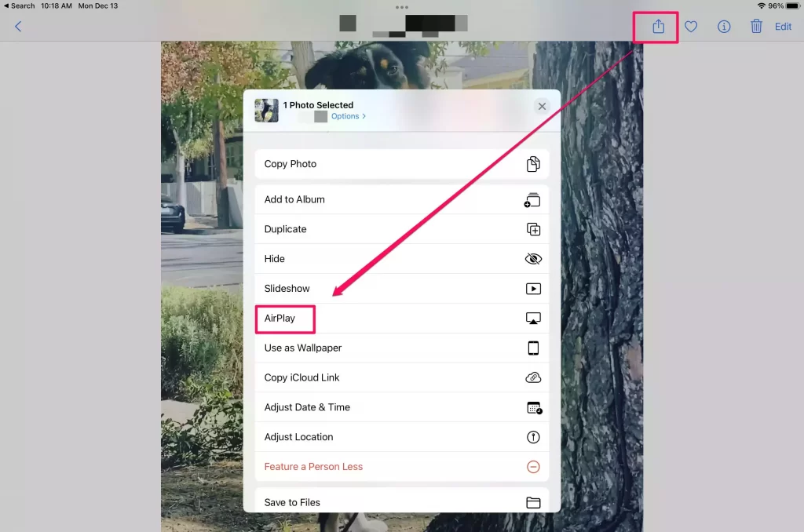
Task: Delete photo with the trash icon
Action: [x=756, y=26]
